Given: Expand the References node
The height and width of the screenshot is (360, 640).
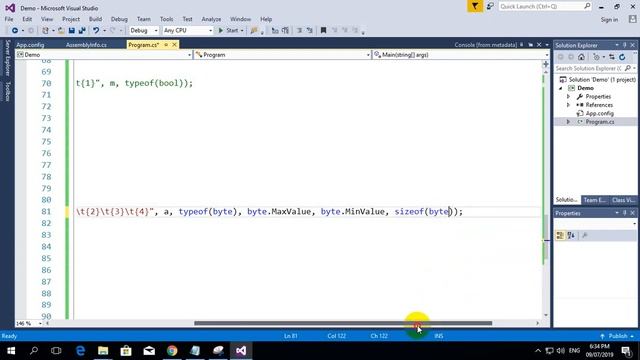Looking at the screenshot, I should click(x=568, y=105).
